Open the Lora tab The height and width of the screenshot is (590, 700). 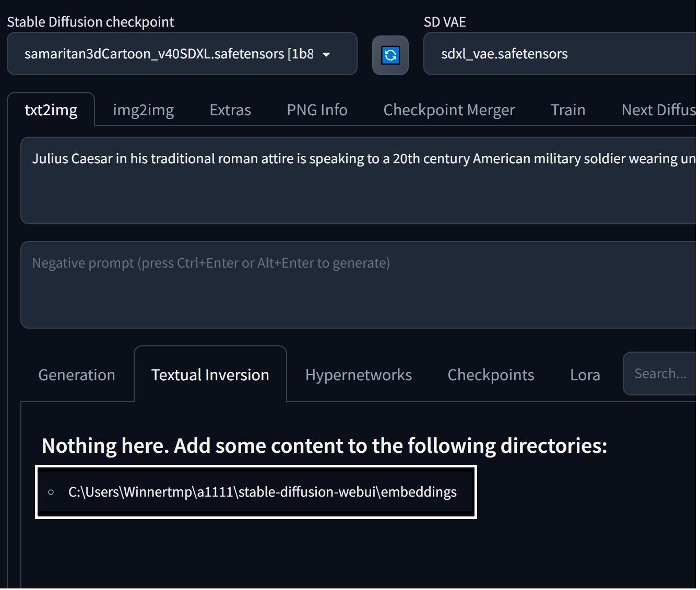[585, 374]
